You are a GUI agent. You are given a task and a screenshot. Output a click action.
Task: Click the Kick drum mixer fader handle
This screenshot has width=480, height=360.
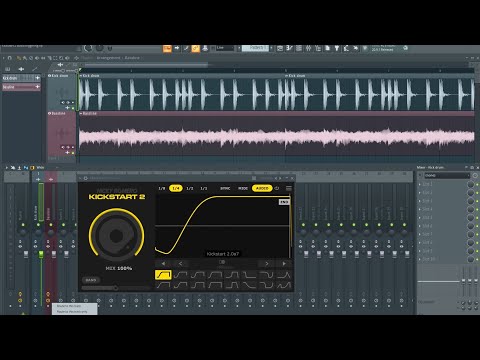tap(41, 254)
